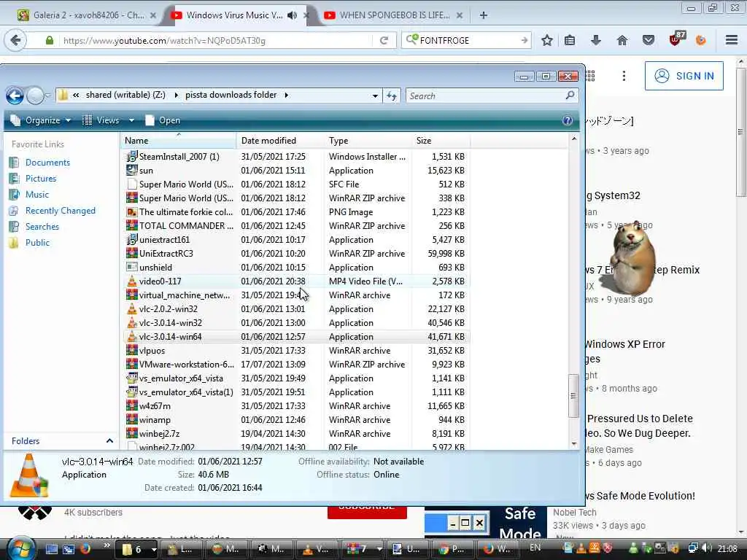747x560 pixels.
Task: Expand the Folders pane chevron
Action: (x=109, y=441)
